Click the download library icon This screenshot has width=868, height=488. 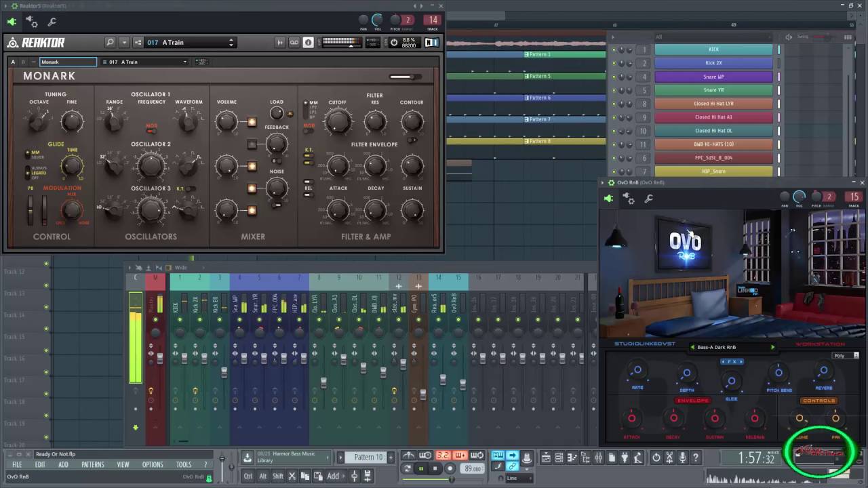(x=248, y=457)
